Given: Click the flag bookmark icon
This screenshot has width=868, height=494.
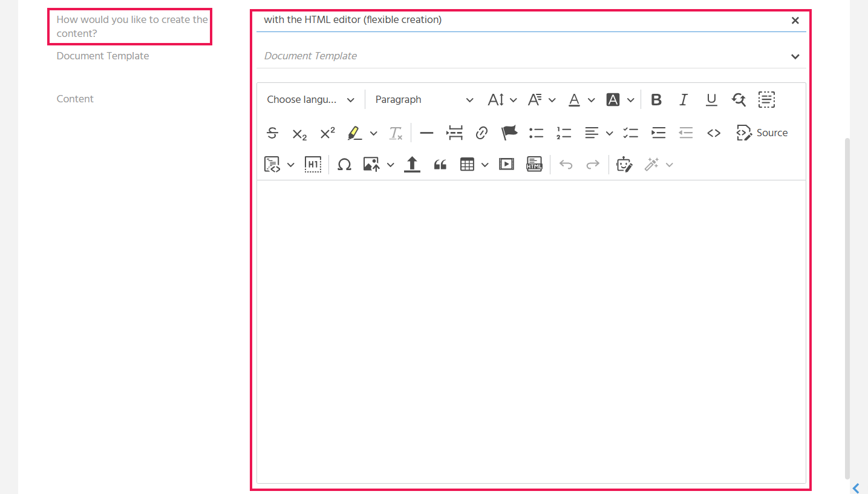Looking at the screenshot, I should [509, 133].
